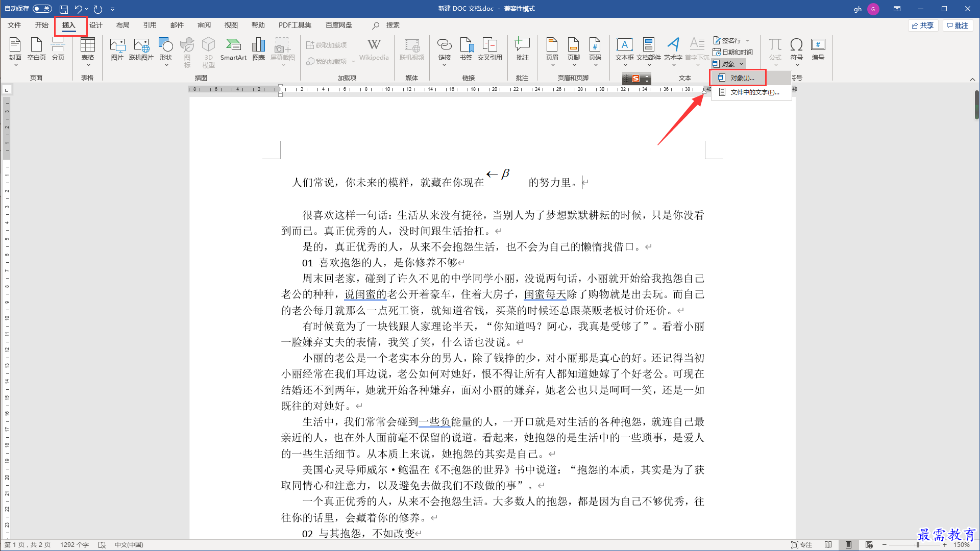The width and height of the screenshot is (980, 551).
Task: Add a Comment (批注) from the ribbon
Action: (522, 50)
